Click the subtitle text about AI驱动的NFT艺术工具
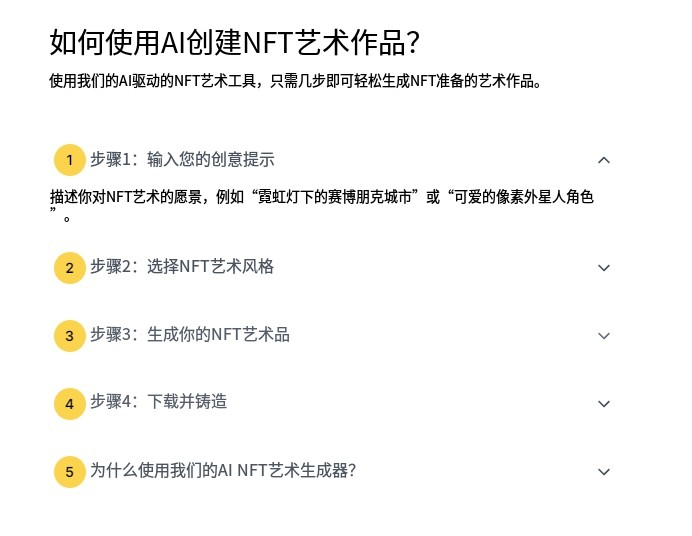This screenshot has width=692, height=536. [x=296, y=81]
